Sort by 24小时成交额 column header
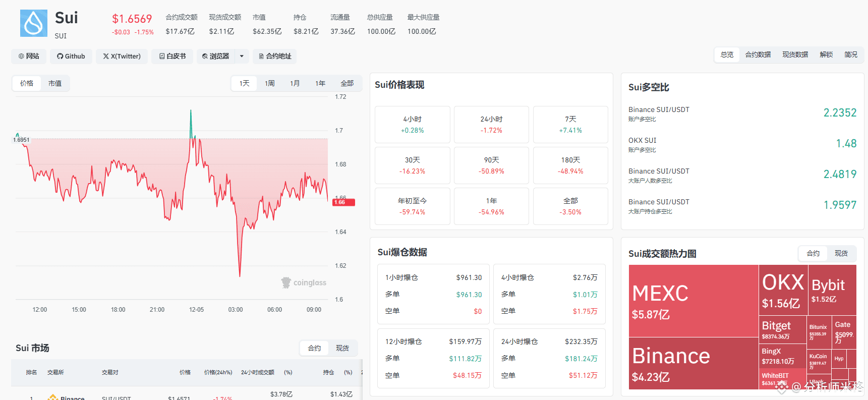The height and width of the screenshot is (400, 868). 258,372
